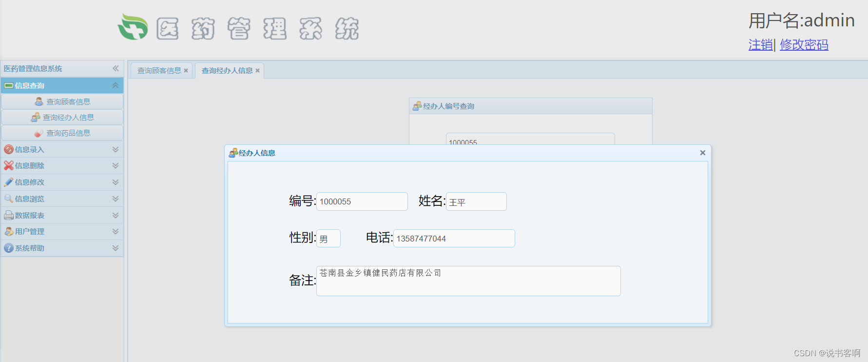This screenshot has height=362, width=868.
Task: Click the 注销 logout link
Action: [x=760, y=45]
